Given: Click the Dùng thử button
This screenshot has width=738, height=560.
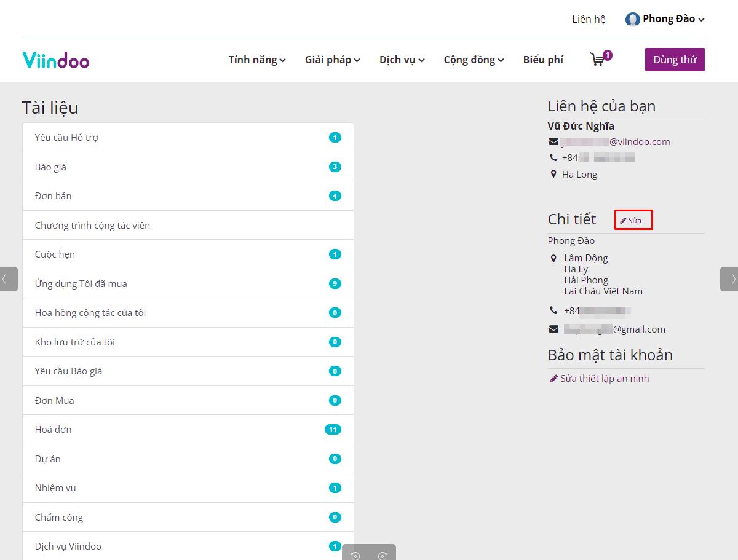Looking at the screenshot, I should pos(675,60).
